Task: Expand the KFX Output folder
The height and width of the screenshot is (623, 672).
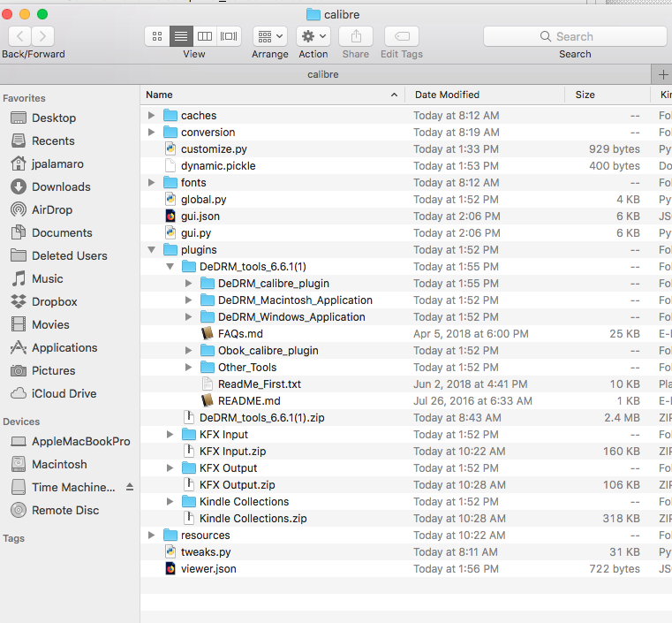Action: pos(170,467)
